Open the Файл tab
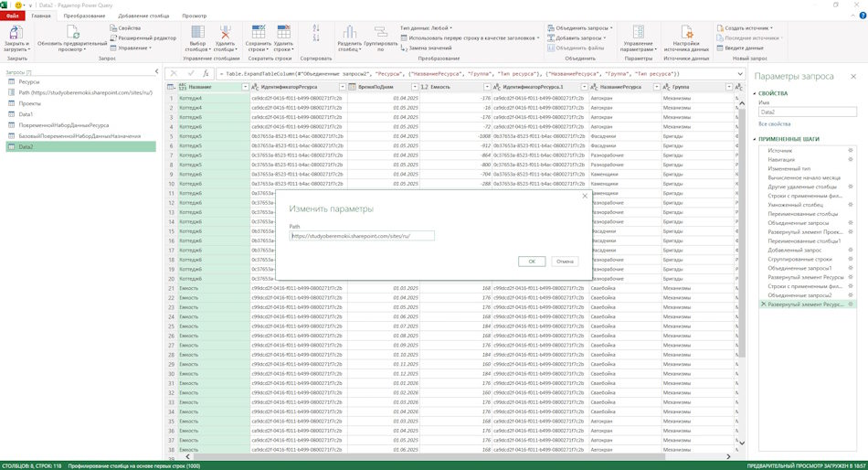The width and height of the screenshot is (868, 470). (x=12, y=16)
